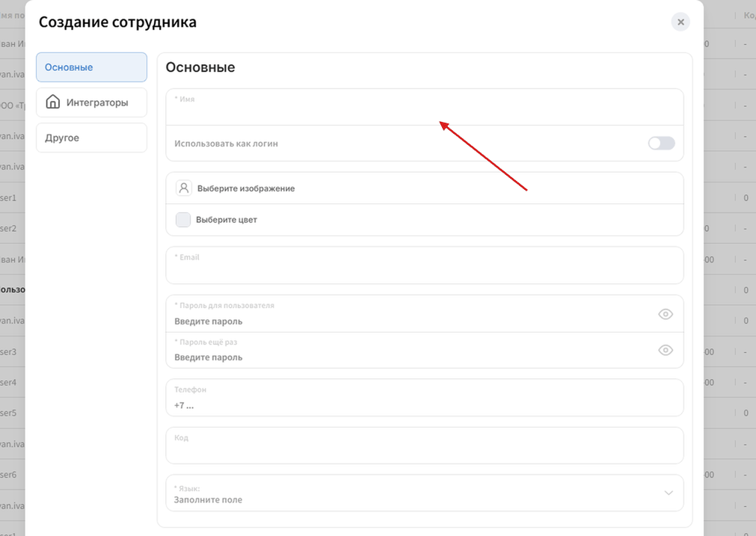Expand the Язык dropdown chevron
The width and height of the screenshot is (756, 536).
coord(669,493)
